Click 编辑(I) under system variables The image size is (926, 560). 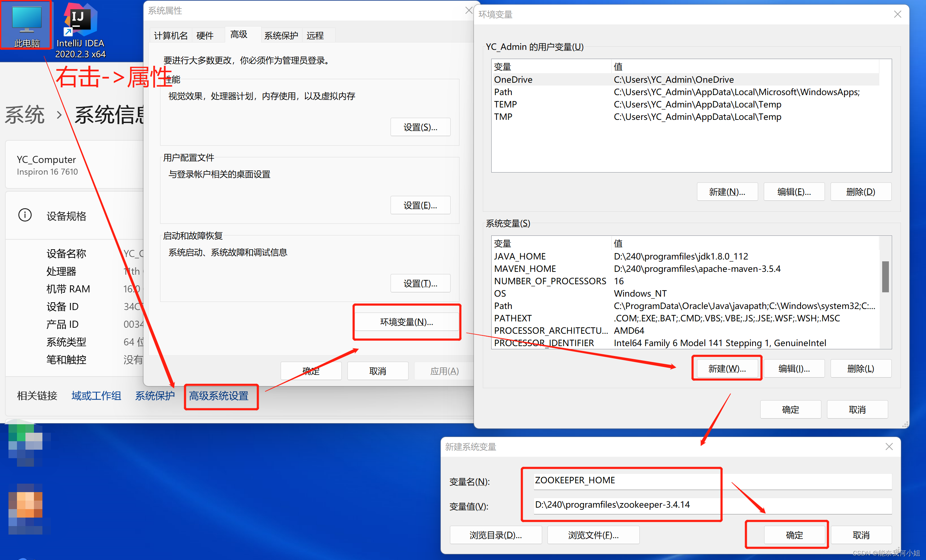[x=794, y=368]
